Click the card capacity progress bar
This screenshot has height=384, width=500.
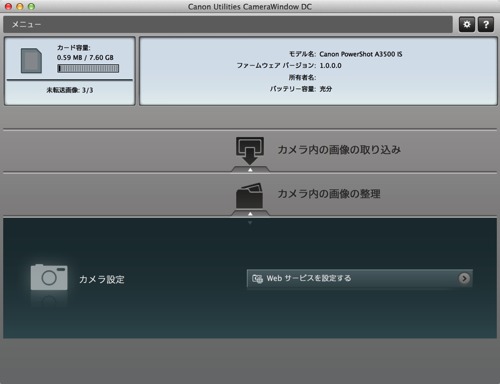pos(88,68)
